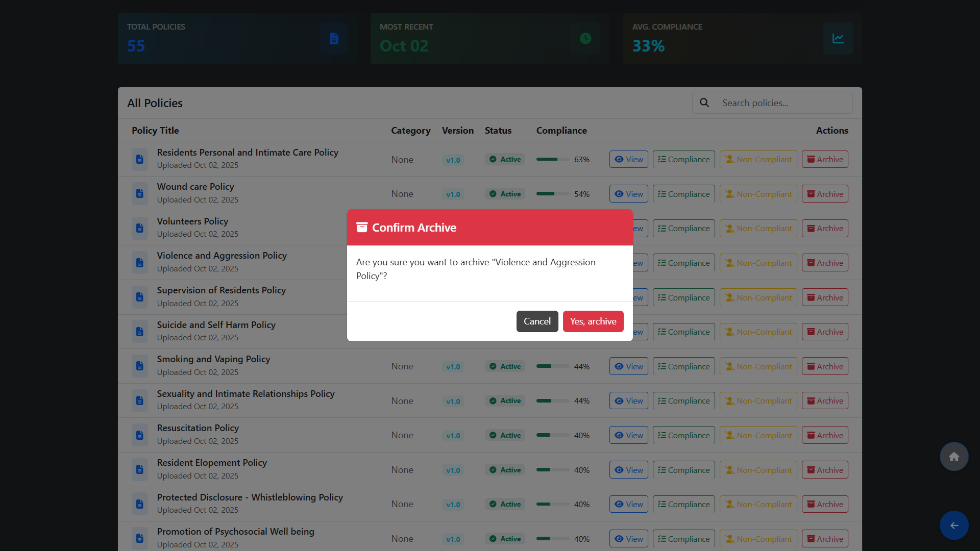Click the document icon for Resident Elopement Policy
This screenshot has width=980, height=551.
[x=140, y=469]
